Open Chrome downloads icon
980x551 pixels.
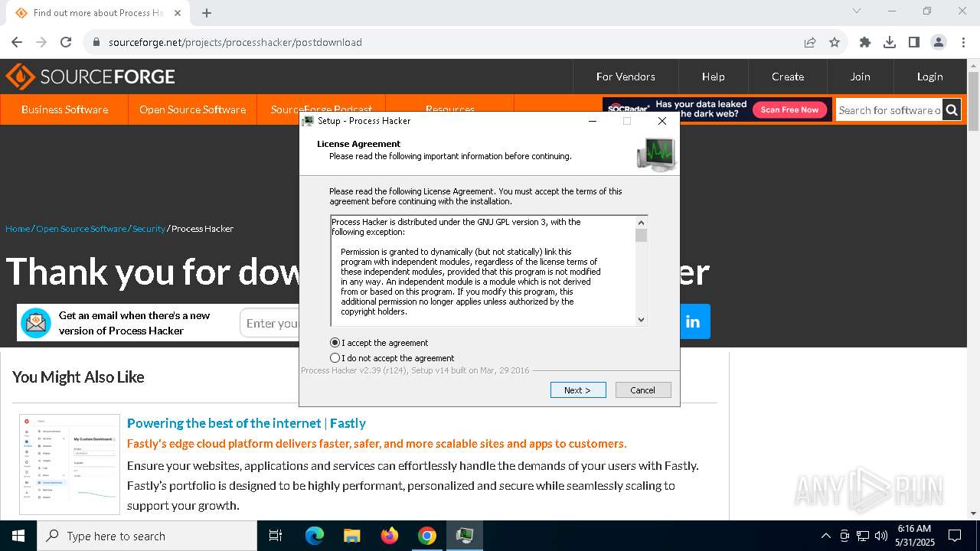click(890, 42)
